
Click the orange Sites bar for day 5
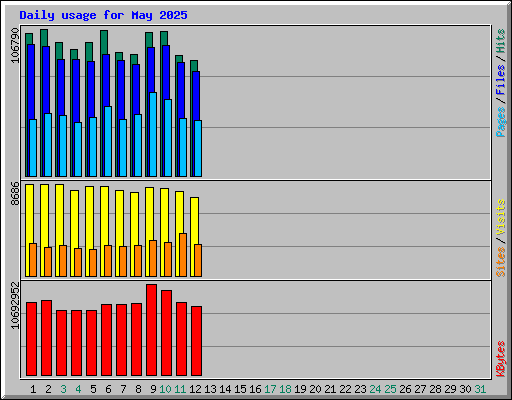click(x=93, y=263)
